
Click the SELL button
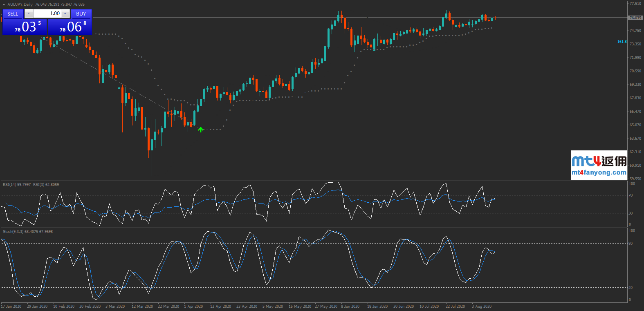coord(13,14)
